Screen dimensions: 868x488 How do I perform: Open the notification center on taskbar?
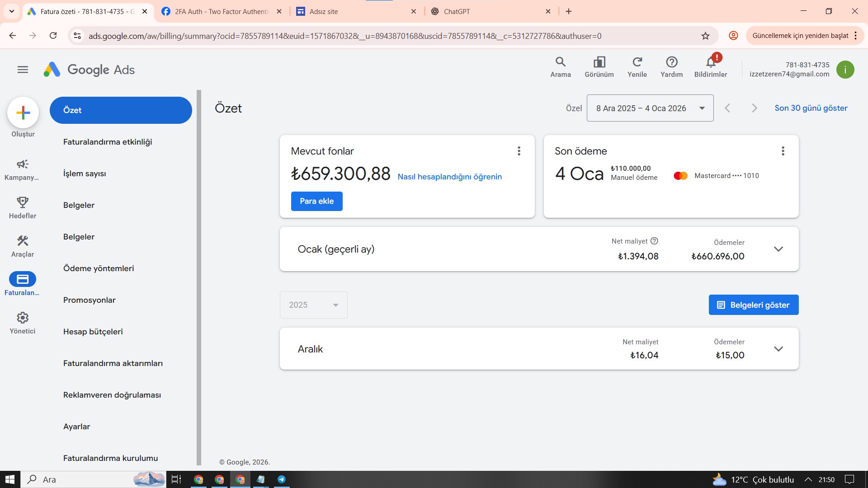[849, 479]
